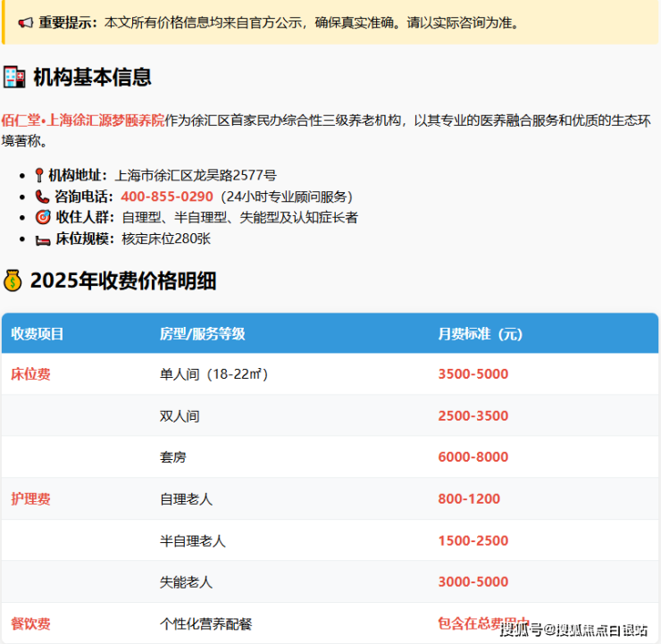This screenshot has height=644, width=661.
Task: Click the 6000-8000 price for 套房
Action: [x=473, y=457]
